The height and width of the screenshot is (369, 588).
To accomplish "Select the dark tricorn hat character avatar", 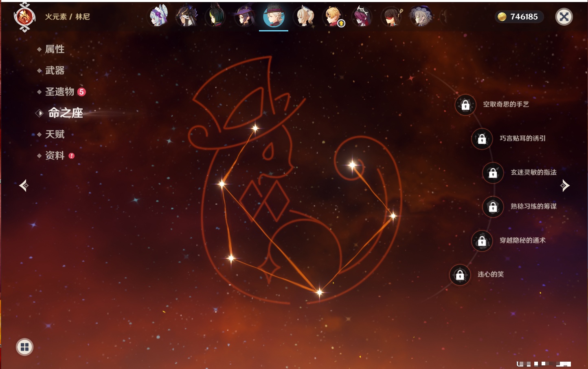I will pos(187,16).
